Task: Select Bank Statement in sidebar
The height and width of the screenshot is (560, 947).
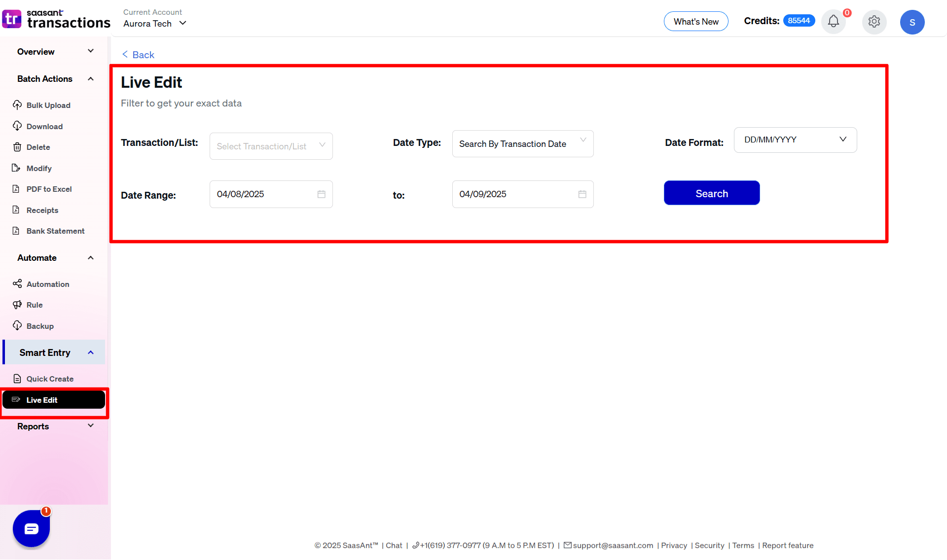Action: (55, 231)
